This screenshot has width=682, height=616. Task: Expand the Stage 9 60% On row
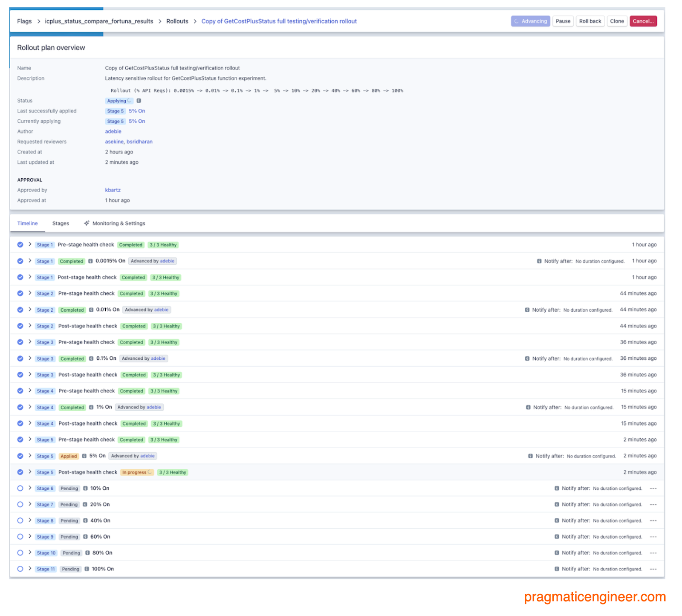[x=30, y=537]
